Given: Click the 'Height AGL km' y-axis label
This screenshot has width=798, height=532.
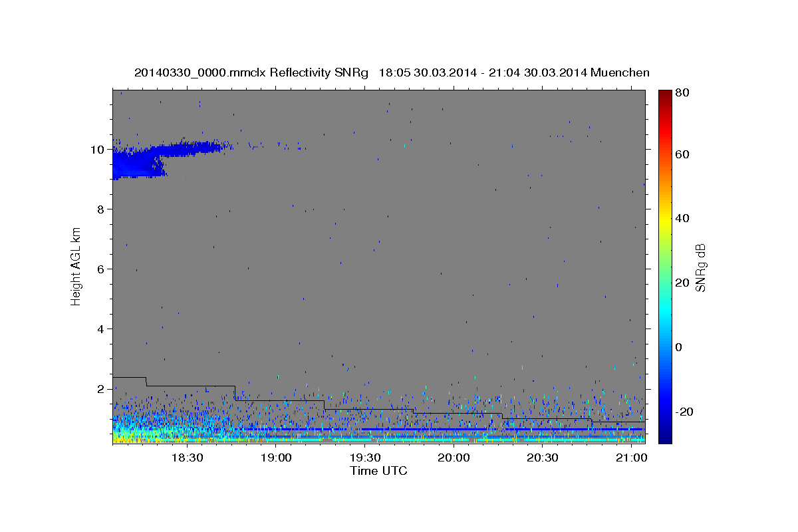Looking at the screenshot, I should (x=76, y=266).
